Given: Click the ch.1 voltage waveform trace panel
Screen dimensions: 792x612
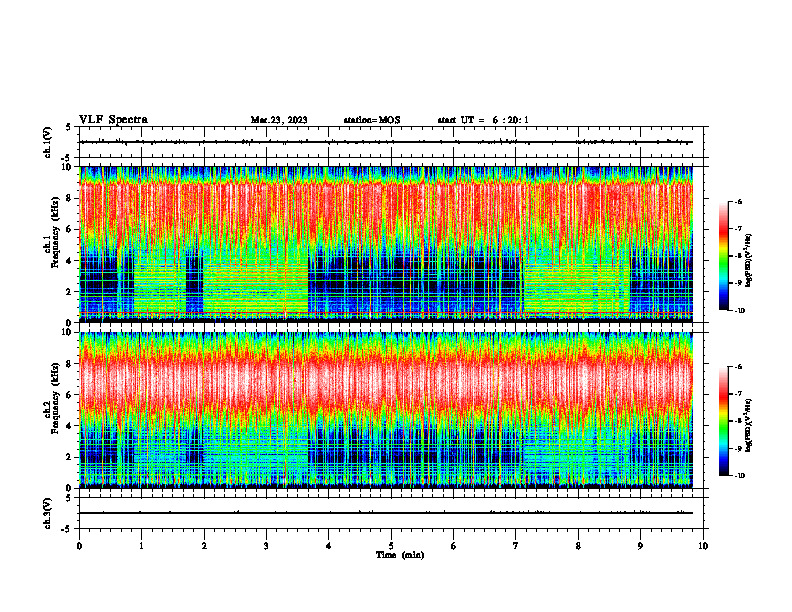Looking at the screenshot, I should (393, 142).
